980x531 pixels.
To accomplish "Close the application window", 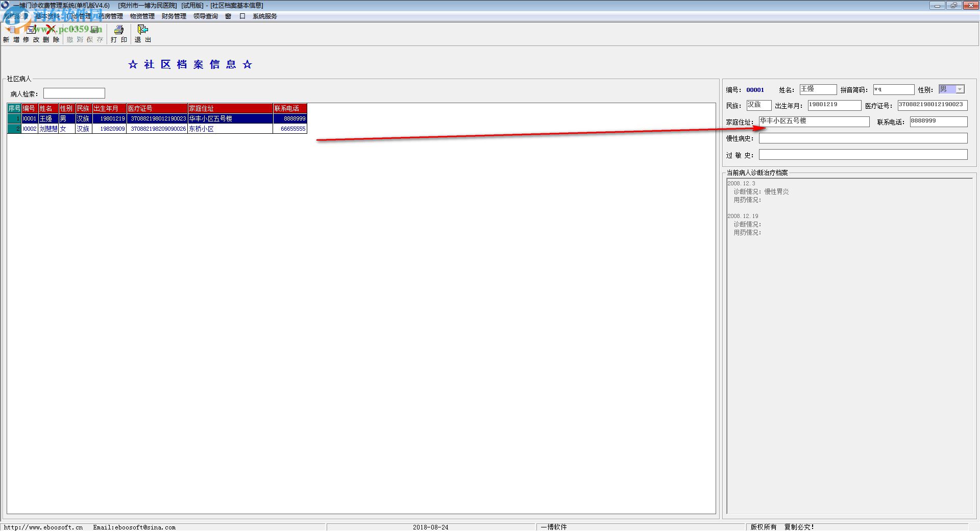I will click(x=970, y=6).
